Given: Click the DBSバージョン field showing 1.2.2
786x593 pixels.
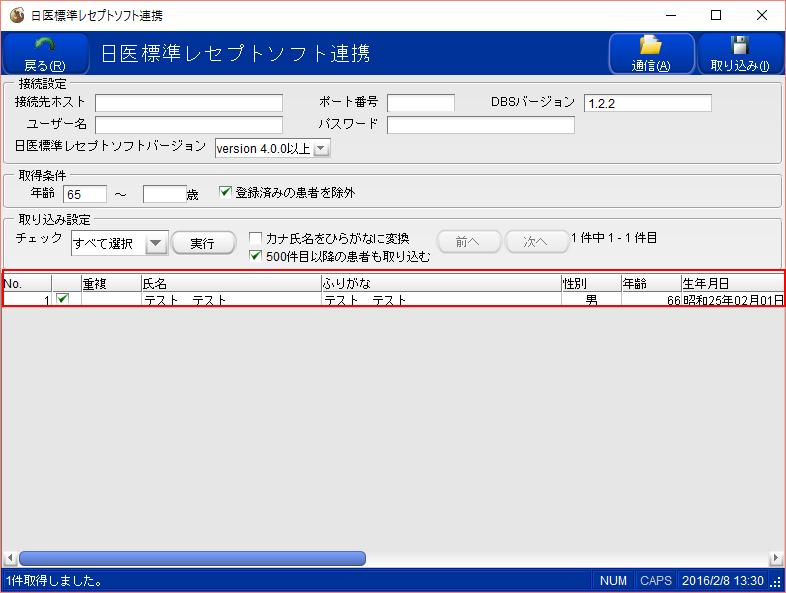Looking at the screenshot, I should (648, 103).
